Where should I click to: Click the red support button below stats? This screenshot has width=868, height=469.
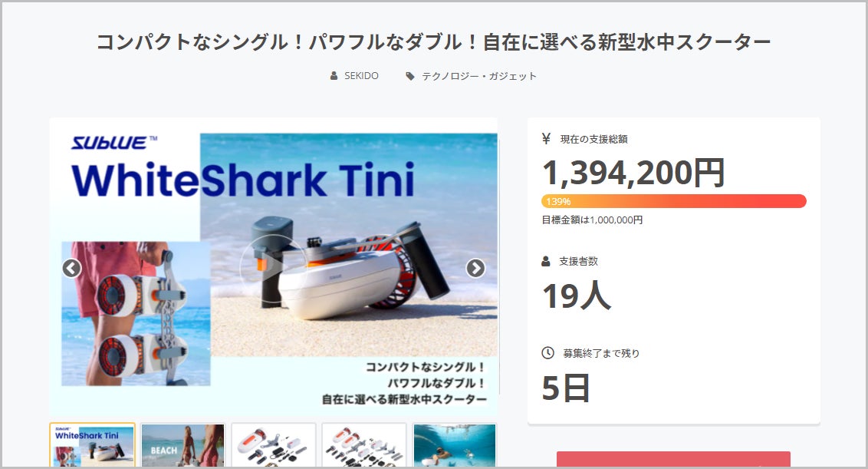coord(674,460)
